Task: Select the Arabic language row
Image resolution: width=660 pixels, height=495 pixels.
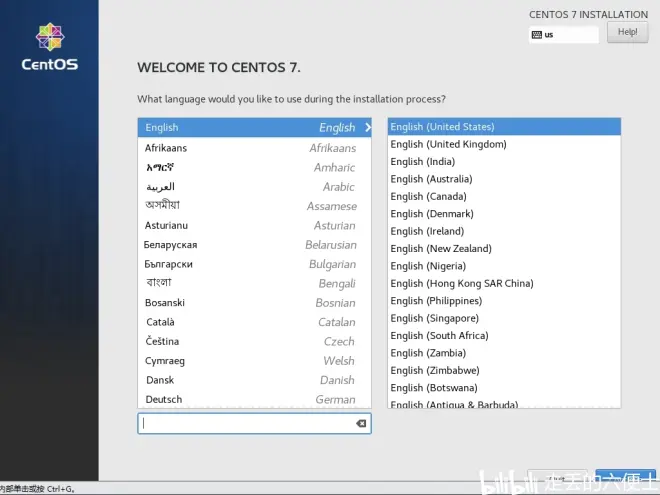Action: tap(254, 186)
